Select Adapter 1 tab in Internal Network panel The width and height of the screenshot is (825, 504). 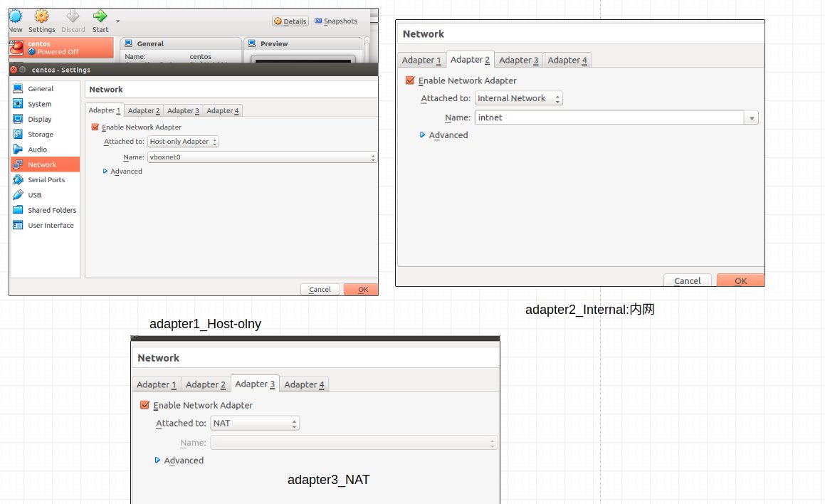[421, 60]
